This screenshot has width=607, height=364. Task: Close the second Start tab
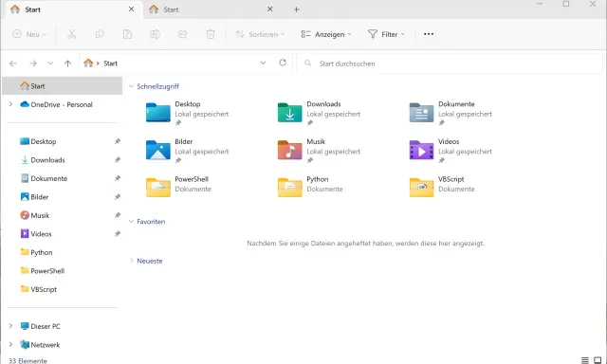click(269, 9)
